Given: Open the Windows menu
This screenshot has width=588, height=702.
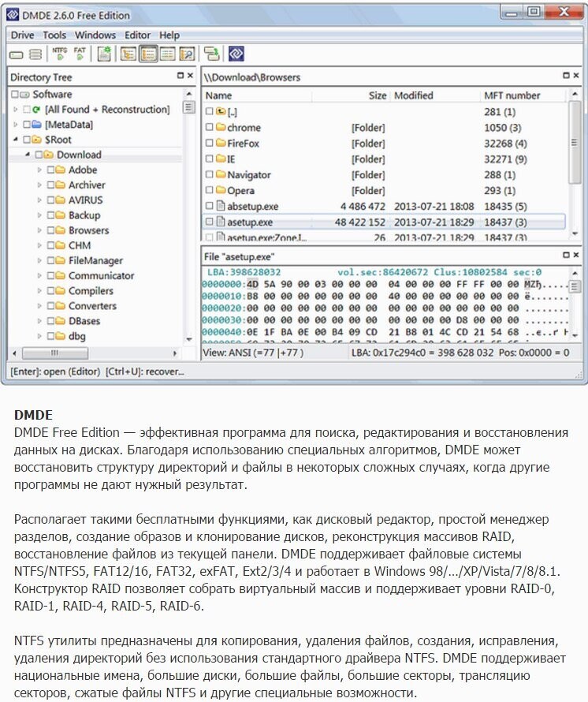Looking at the screenshot, I should (x=95, y=35).
